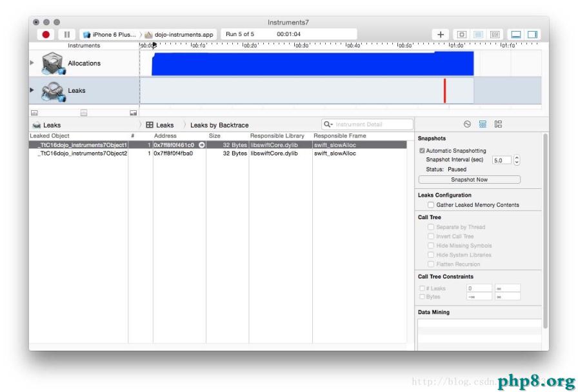
Task: Open the extended detail inspector icon
Action: [499, 124]
